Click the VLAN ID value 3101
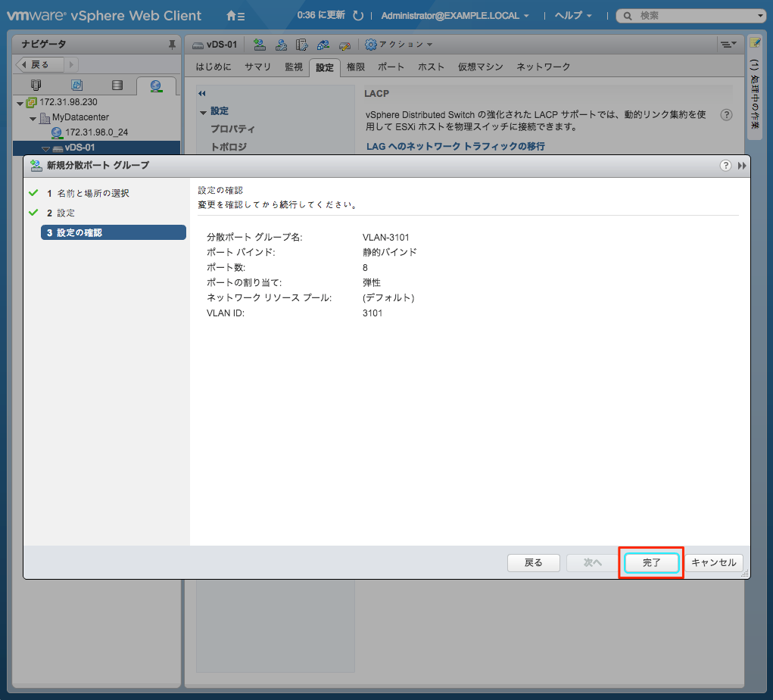The width and height of the screenshot is (773, 700). pos(372,313)
